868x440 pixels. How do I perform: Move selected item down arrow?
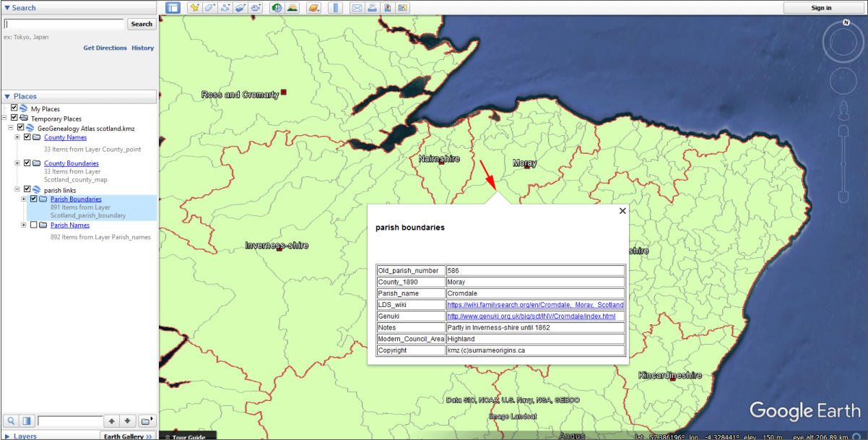127,420
